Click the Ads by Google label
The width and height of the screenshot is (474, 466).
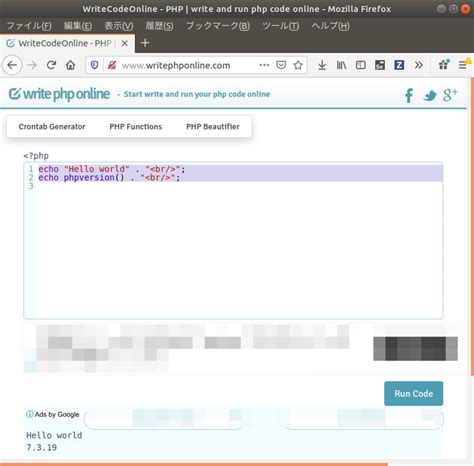(x=57, y=414)
